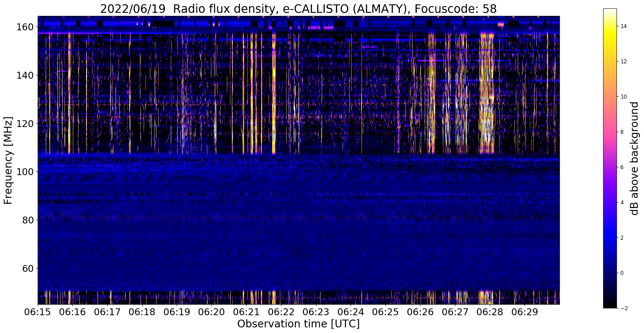Click the 06:18 time tick label
The width and height of the screenshot is (644, 333).
142,312
